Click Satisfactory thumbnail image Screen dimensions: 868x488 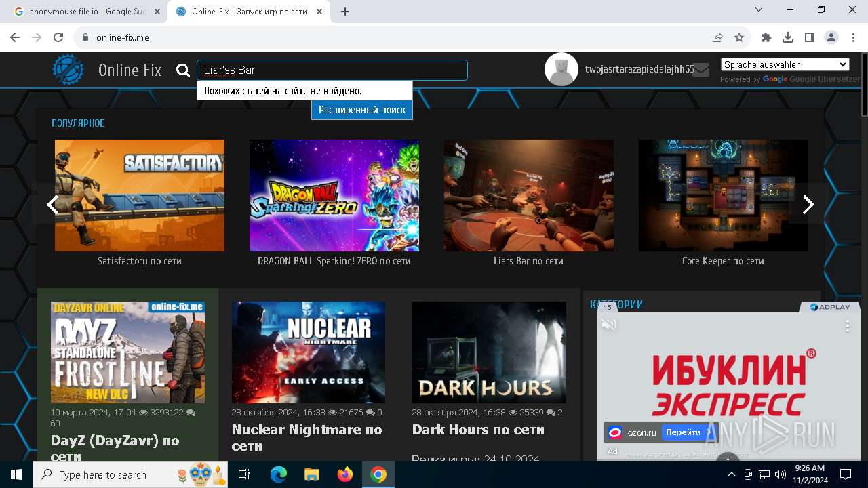coord(140,195)
